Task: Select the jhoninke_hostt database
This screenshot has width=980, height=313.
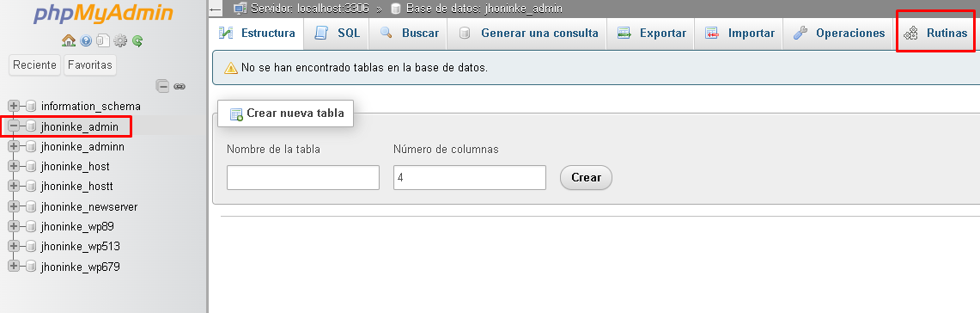Action: point(77,187)
